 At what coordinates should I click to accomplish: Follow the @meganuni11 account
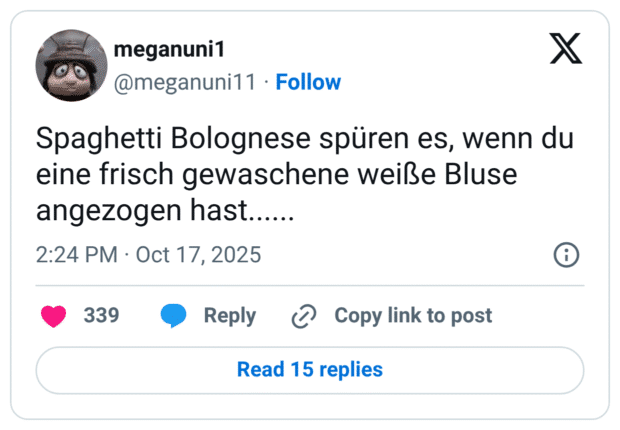point(308,82)
